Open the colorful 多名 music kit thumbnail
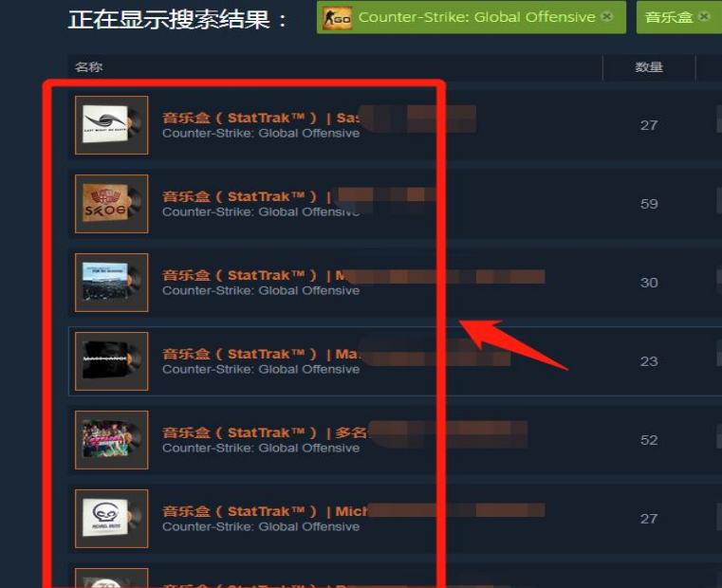 pyautogui.click(x=111, y=440)
